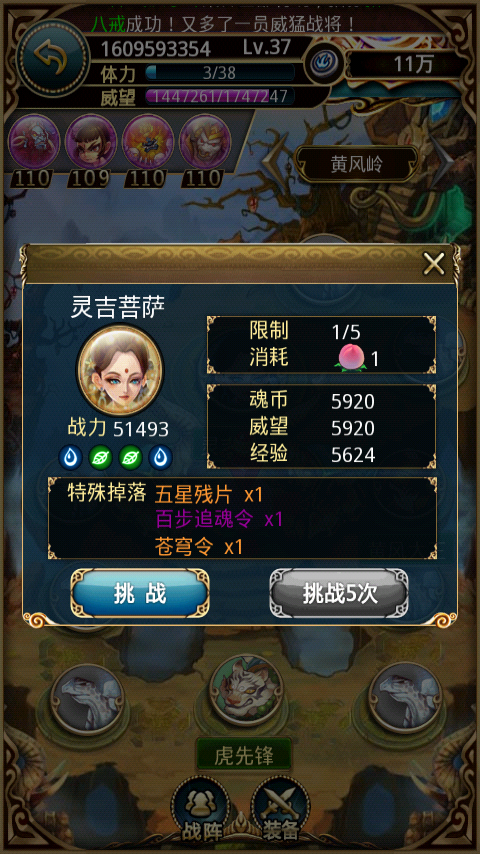Select the fourth hero portrait (monkey face)
Screen dimensions: 480x854
[x=205, y=142]
